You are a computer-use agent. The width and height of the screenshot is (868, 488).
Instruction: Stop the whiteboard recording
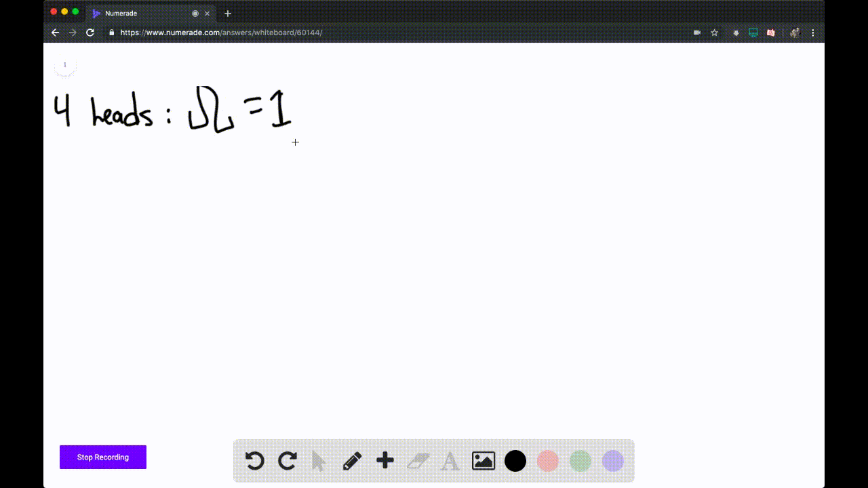point(103,457)
